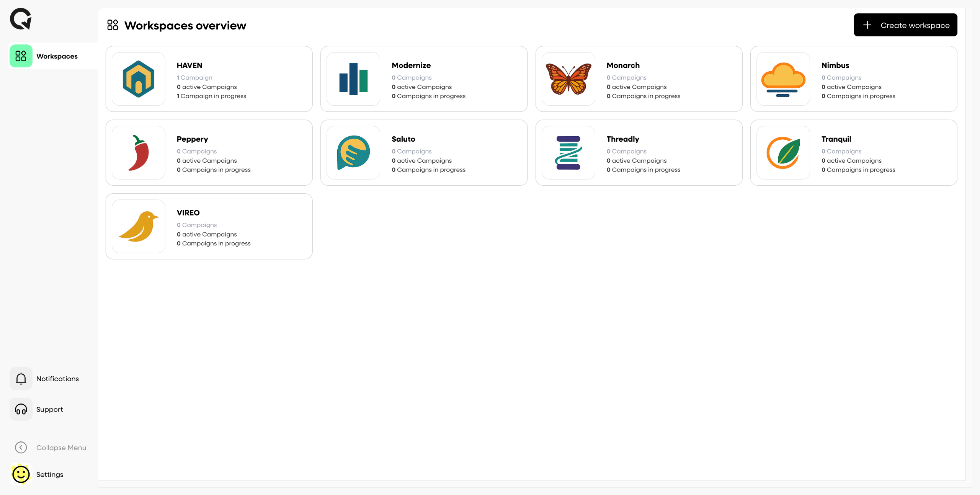Click Nimbus's '0 Campaigns' count text
980x495 pixels.
(841, 78)
